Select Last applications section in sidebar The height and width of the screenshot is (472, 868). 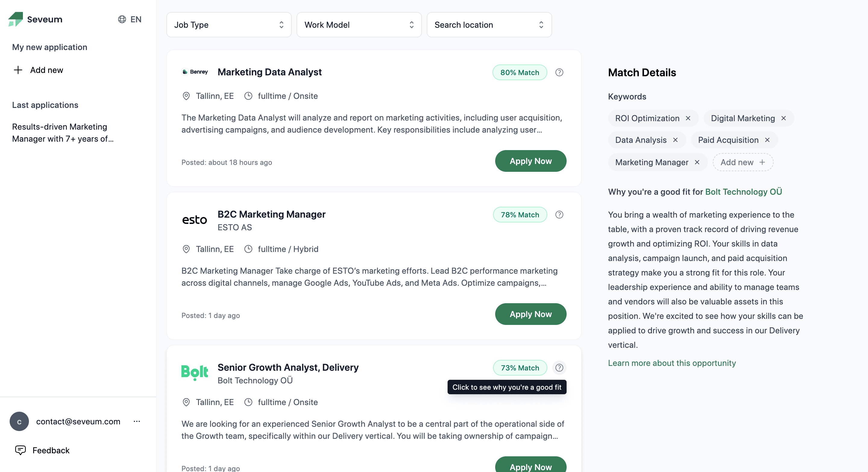45,105
